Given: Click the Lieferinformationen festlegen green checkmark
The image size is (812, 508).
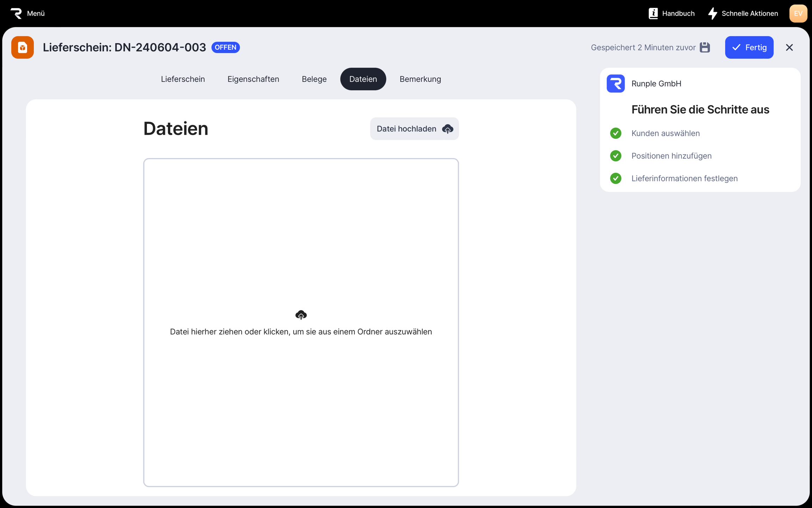Looking at the screenshot, I should tap(616, 179).
